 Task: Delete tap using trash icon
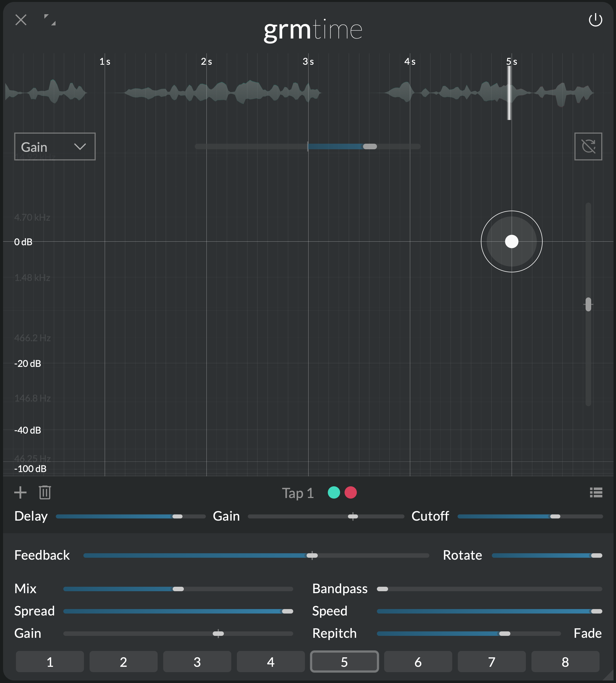point(45,492)
